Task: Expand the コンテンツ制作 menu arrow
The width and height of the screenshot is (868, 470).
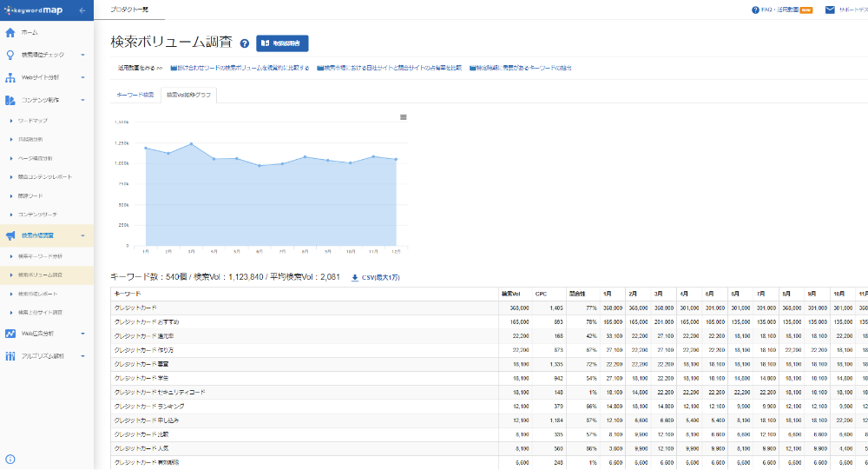Action: click(82, 101)
